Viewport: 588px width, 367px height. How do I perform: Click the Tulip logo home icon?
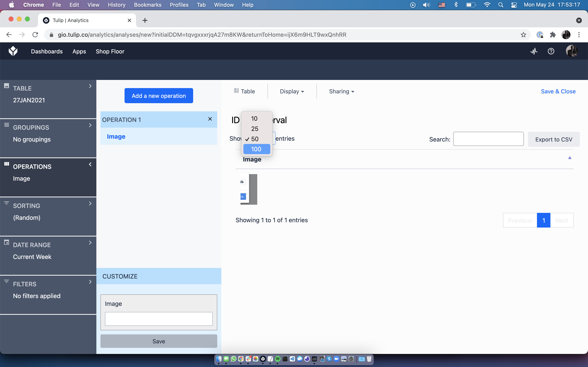(x=13, y=51)
